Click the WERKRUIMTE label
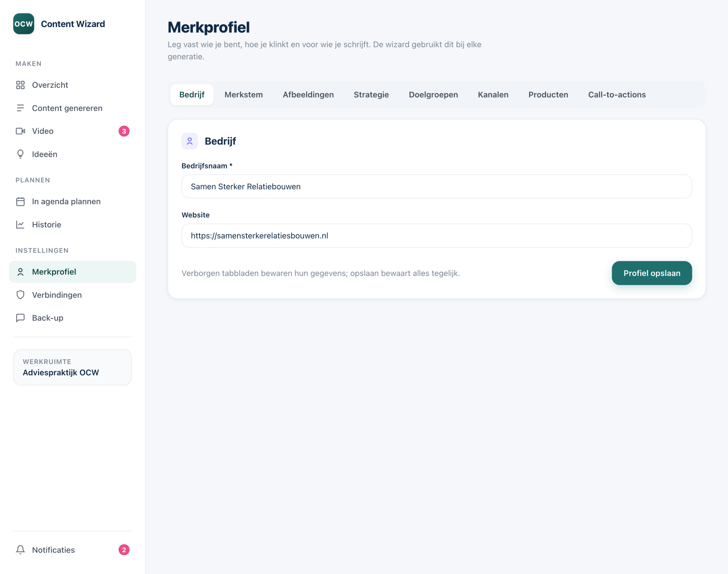 47,362
